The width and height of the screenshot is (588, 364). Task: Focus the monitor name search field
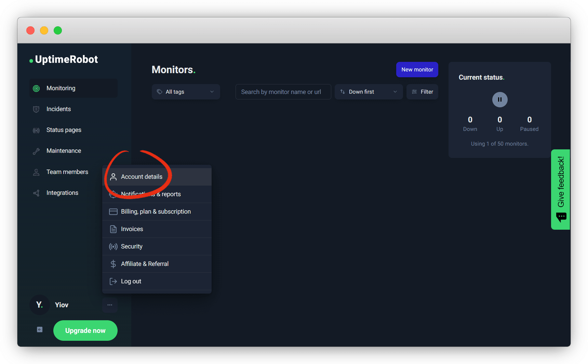click(283, 92)
